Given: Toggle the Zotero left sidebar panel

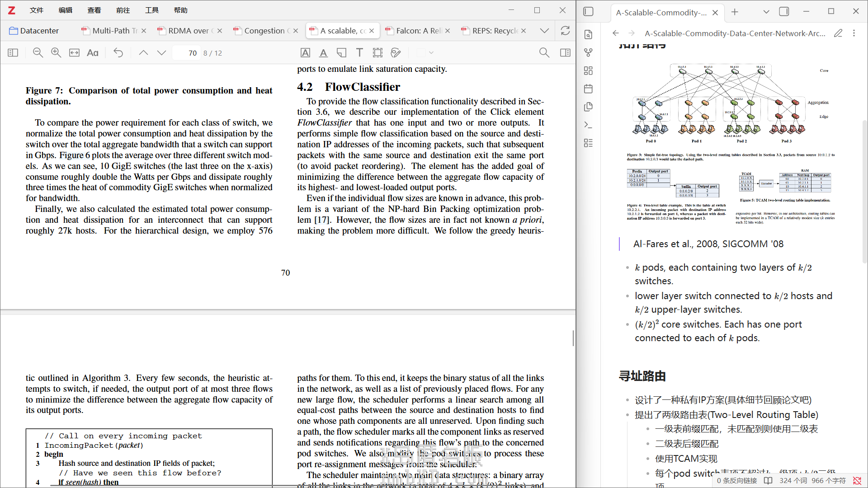Looking at the screenshot, I should tap(13, 53).
